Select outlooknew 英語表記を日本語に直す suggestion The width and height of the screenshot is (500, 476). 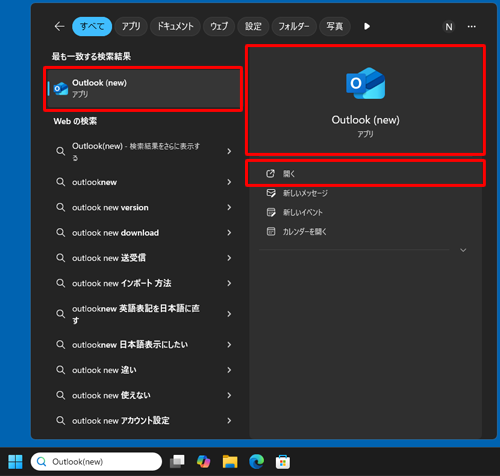coord(143,314)
